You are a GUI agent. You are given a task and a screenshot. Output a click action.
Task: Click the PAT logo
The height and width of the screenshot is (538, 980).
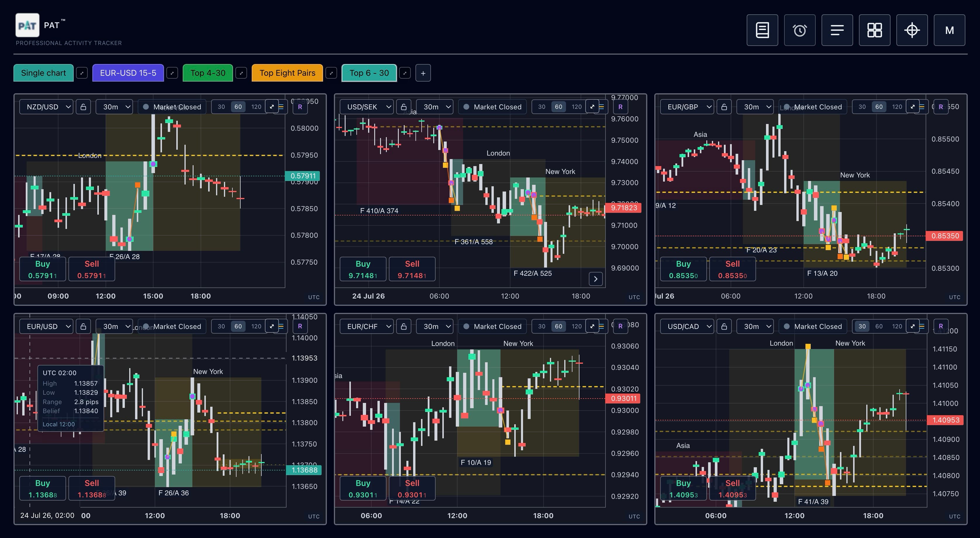point(27,25)
